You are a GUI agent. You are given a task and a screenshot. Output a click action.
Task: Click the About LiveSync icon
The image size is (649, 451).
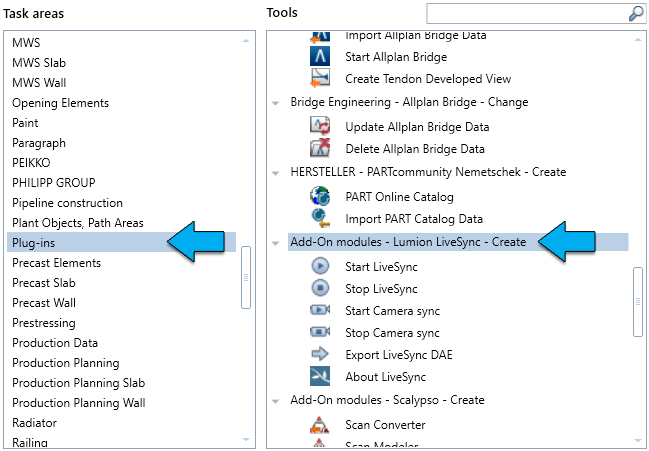click(x=320, y=376)
